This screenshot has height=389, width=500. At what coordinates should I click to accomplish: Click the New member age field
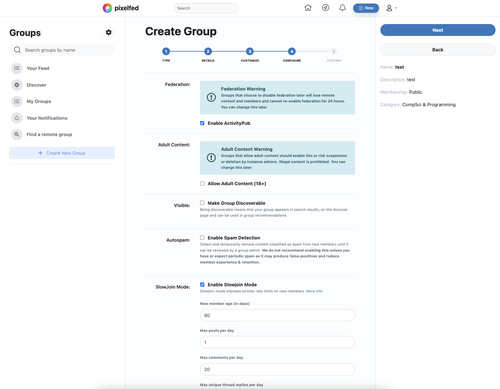coord(277,315)
